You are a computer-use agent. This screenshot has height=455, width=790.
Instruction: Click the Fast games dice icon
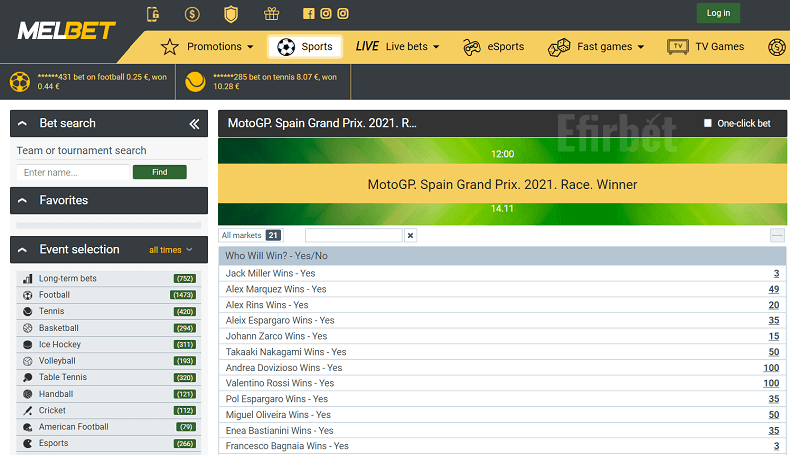point(559,47)
